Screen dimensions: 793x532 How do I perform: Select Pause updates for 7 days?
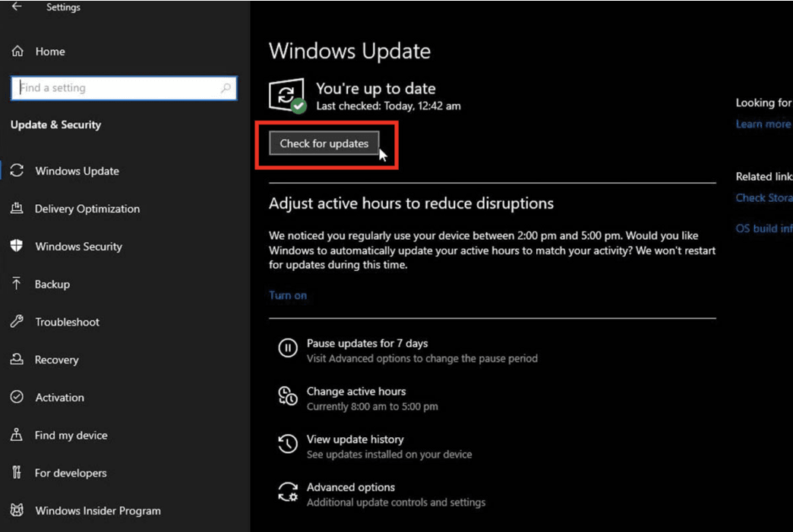click(367, 344)
